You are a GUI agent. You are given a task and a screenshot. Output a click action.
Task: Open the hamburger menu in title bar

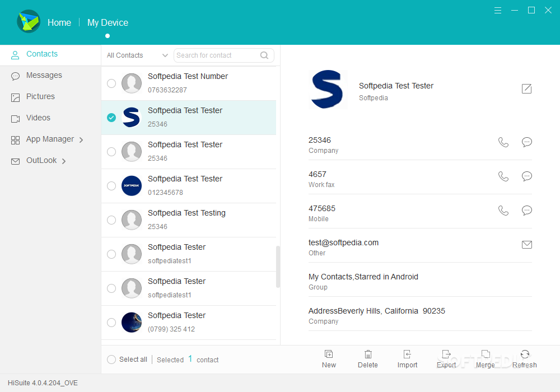coord(497,10)
